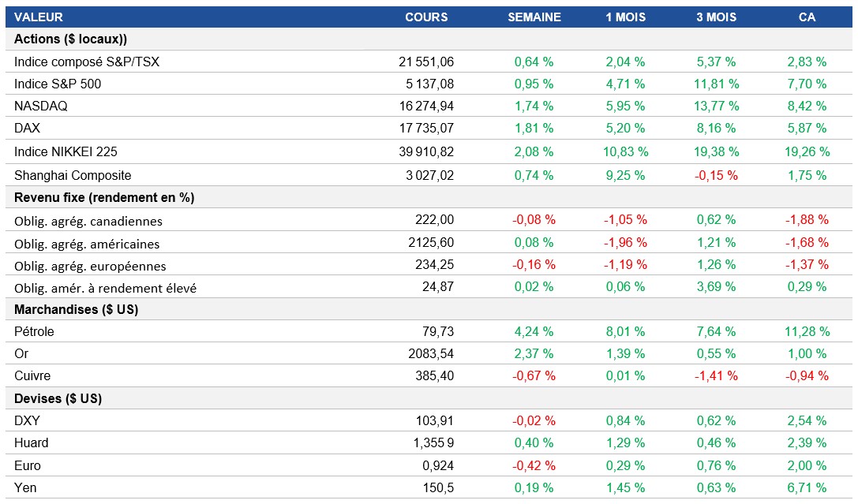Select the Actions ($ locaux) section heading
This screenshot has width=858, height=504.
[x=71, y=39]
